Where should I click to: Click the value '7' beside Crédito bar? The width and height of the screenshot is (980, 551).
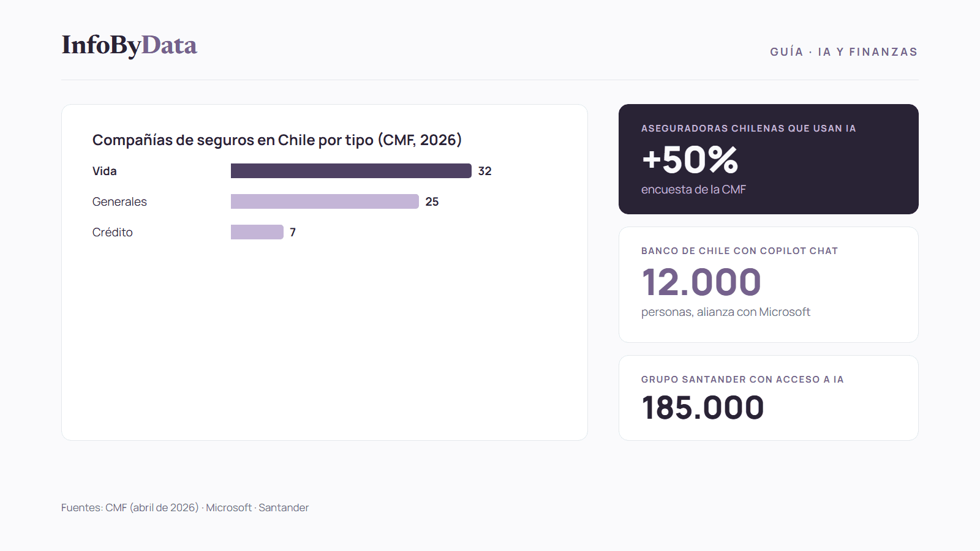pyautogui.click(x=293, y=232)
